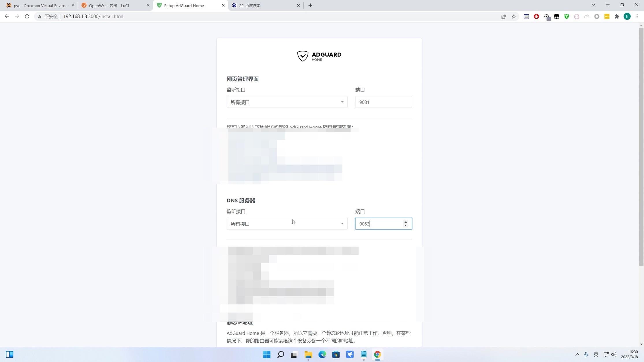The height and width of the screenshot is (362, 644).
Task: Click the AdGuard cloud extension icon
Action: tap(587, 16)
